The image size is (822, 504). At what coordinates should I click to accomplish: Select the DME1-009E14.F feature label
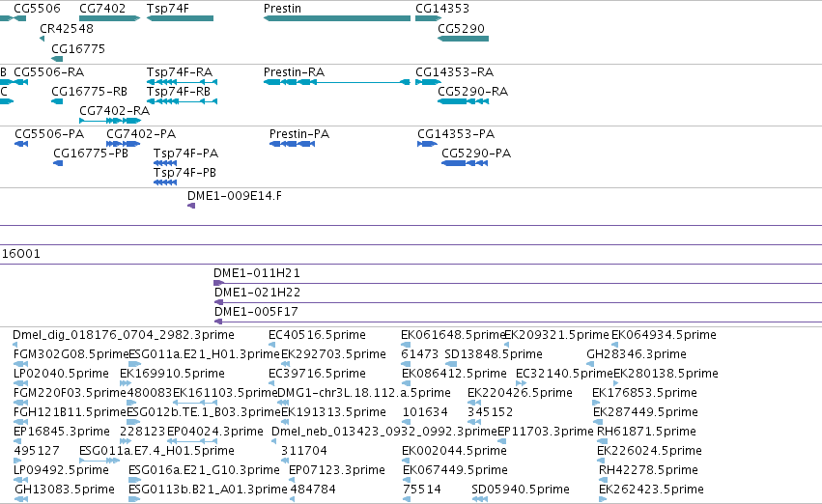(x=235, y=196)
